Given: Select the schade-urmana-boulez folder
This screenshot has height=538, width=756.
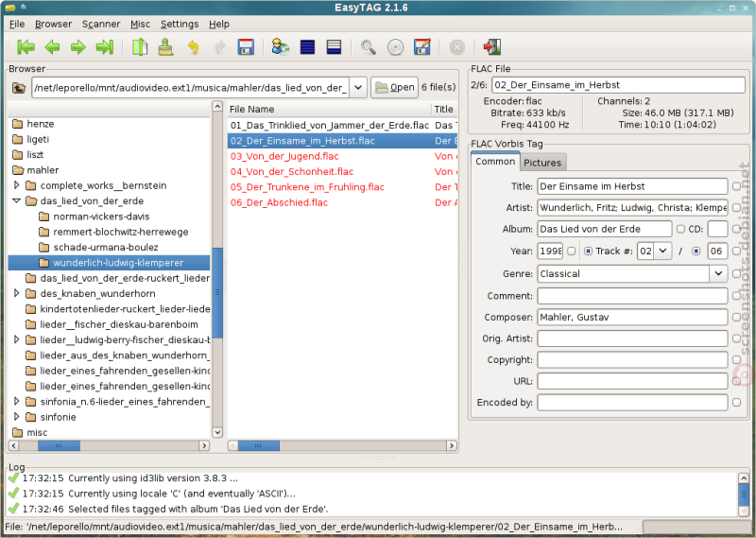Looking at the screenshot, I should pos(105,247).
